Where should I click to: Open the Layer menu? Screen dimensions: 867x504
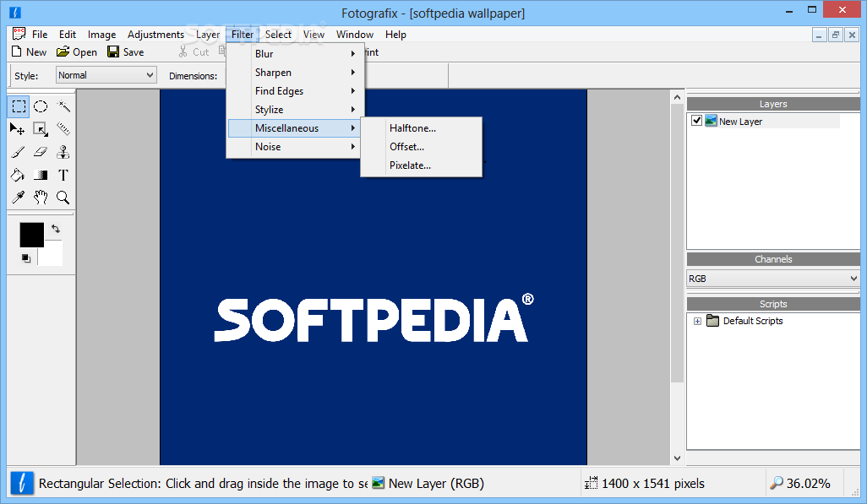[208, 35]
